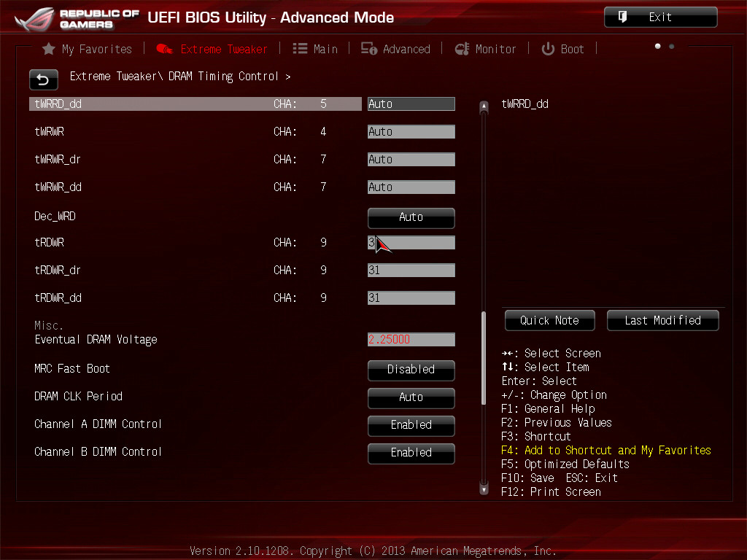Change Channel A DIMM Control option
This screenshot has width=747, height=560.
tap(411, 425)
